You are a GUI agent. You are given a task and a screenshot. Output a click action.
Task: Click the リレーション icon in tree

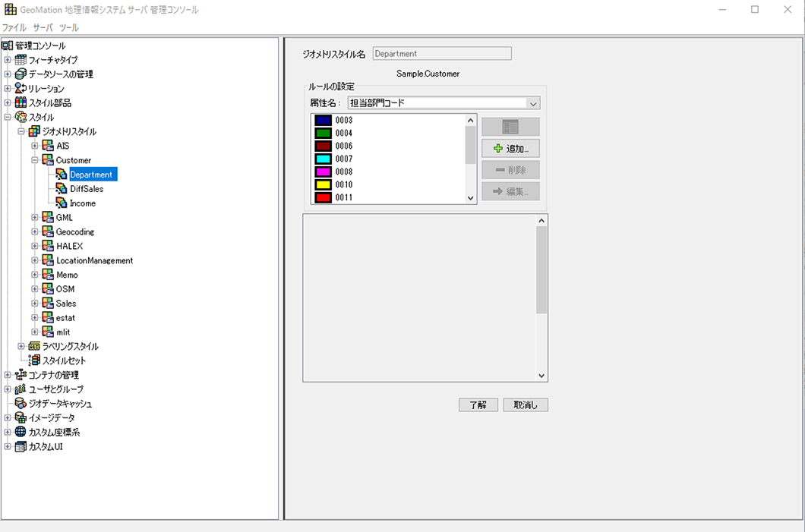pos(21,89)
